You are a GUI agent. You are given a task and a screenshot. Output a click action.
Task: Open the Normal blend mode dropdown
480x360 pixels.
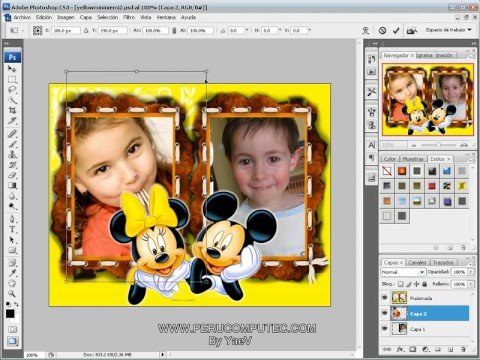403,272
